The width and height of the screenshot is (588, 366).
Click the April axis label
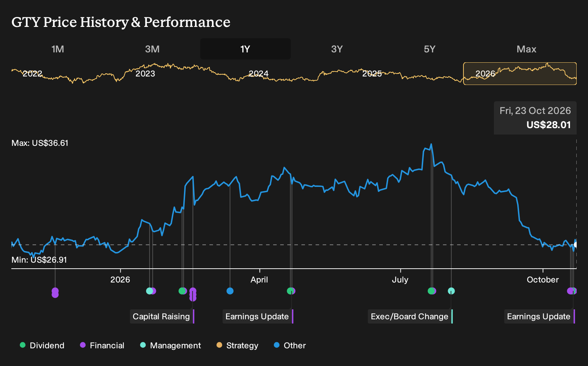point(259,280)
